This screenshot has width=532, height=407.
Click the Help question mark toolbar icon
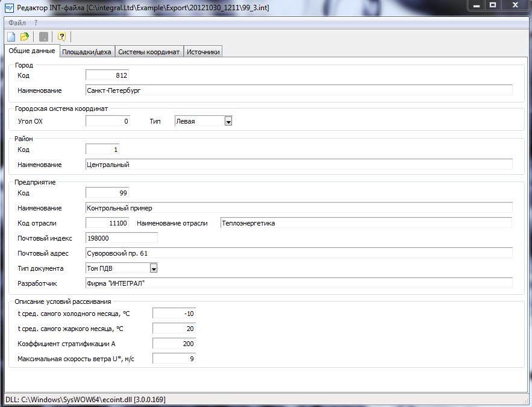point(61,37)
